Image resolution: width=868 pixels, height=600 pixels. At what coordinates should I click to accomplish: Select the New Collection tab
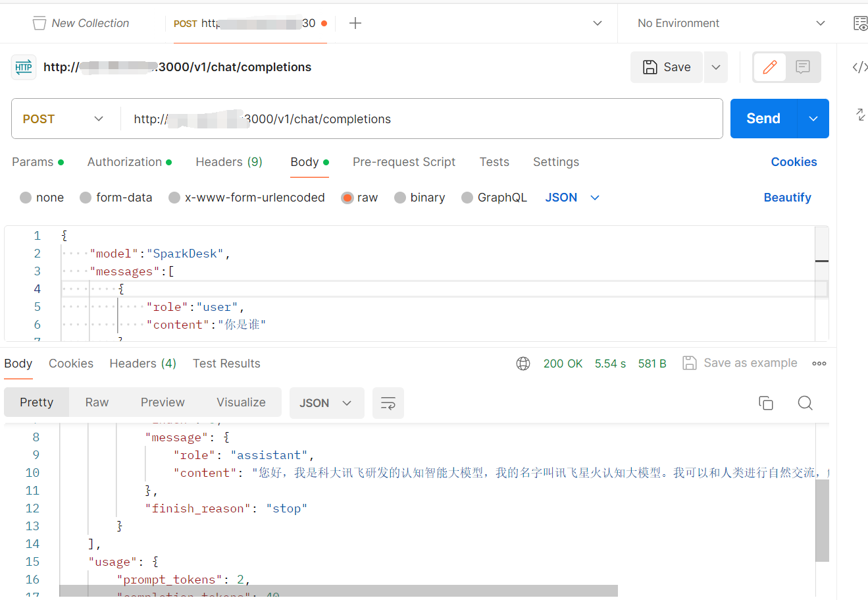(x=82, y=23)
